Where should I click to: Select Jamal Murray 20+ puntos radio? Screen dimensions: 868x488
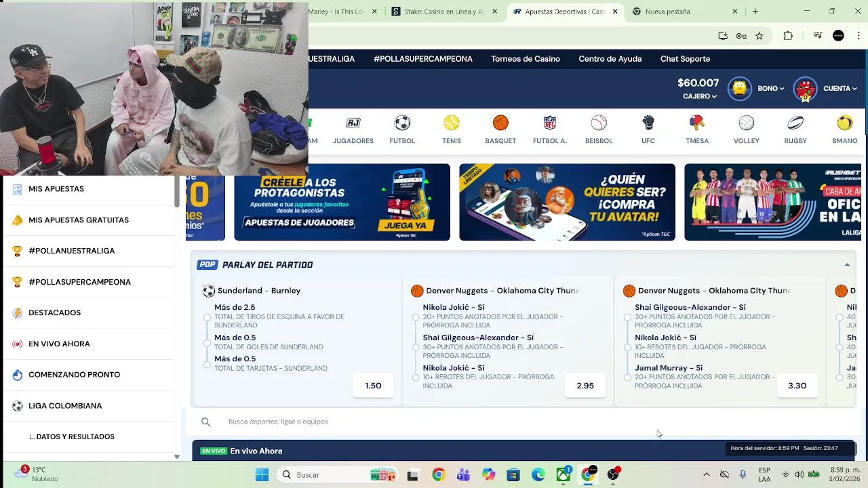[x=627, y=377]
